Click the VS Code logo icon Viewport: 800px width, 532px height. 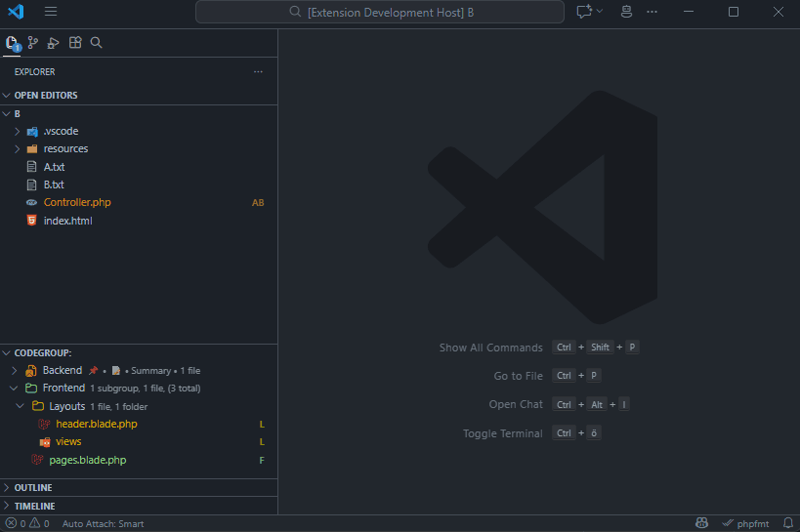(16, 11)
